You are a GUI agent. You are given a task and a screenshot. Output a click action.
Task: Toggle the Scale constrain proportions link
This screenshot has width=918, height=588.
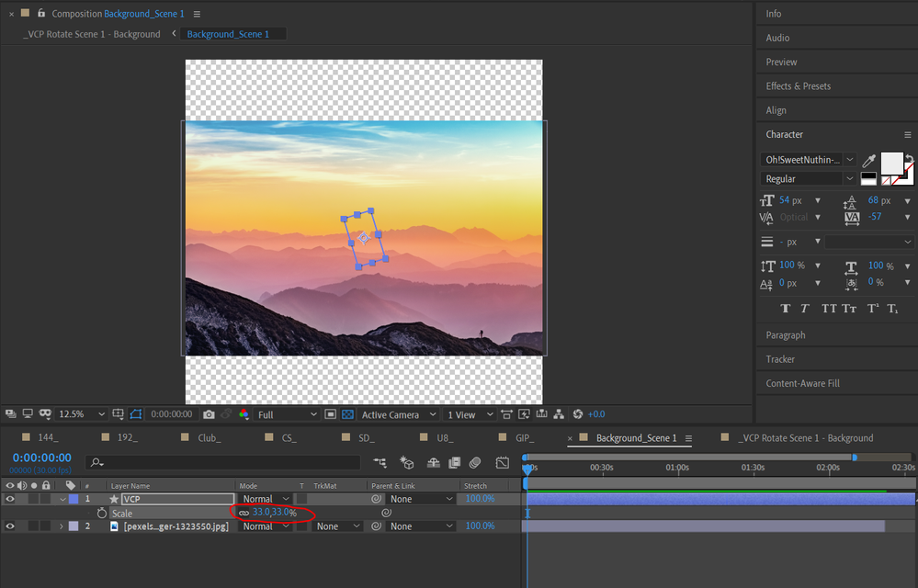pyautogui.click(x=244, y=513)
